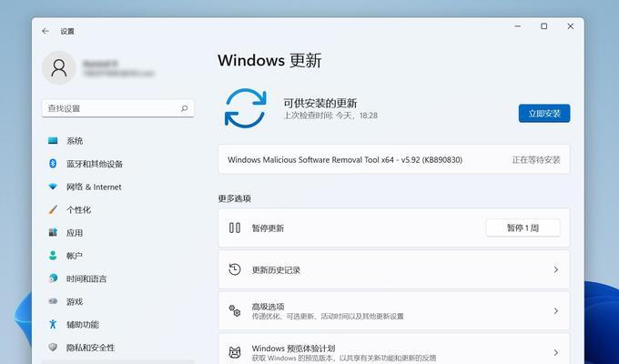Focus the 查找设置 search field
Image resolution: width=619 pixels, height=364 pixels.
(117, 108)
